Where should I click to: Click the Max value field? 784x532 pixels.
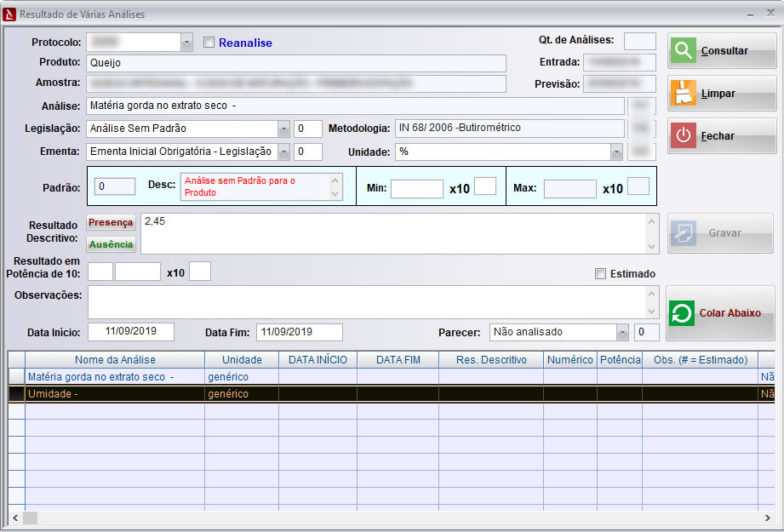(570, 189)
